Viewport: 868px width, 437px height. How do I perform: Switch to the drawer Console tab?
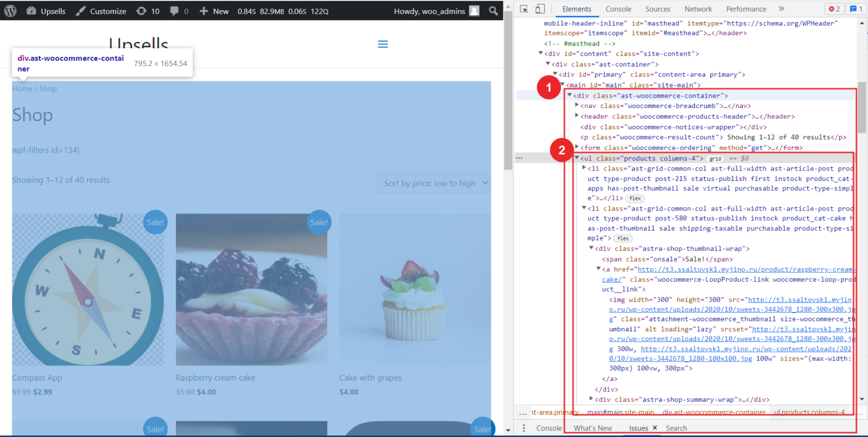click(x=549, y=428)
